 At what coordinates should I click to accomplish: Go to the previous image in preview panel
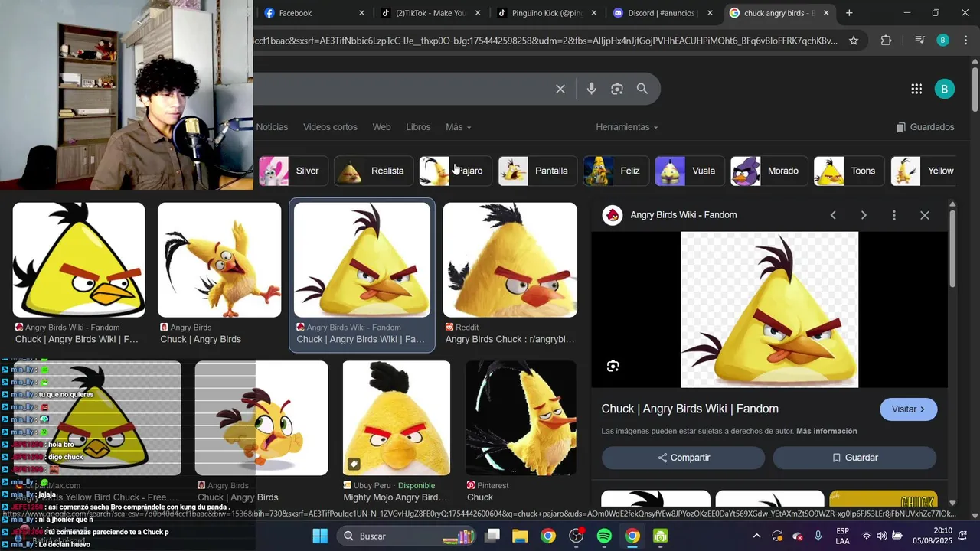[x=834, y=215]
